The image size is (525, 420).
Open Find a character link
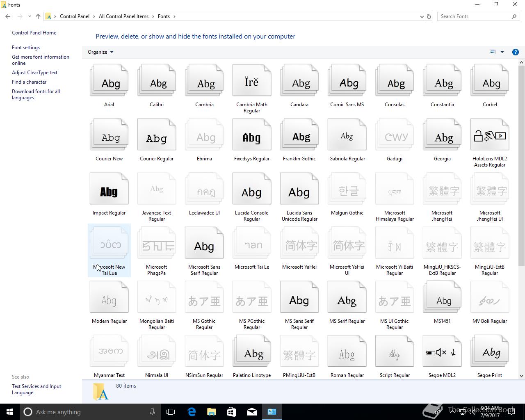click(x=29, y=82)
